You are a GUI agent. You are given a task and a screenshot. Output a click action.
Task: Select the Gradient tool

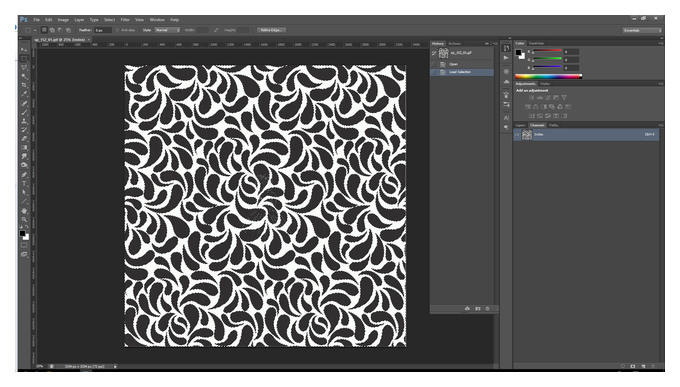(24, 148)
